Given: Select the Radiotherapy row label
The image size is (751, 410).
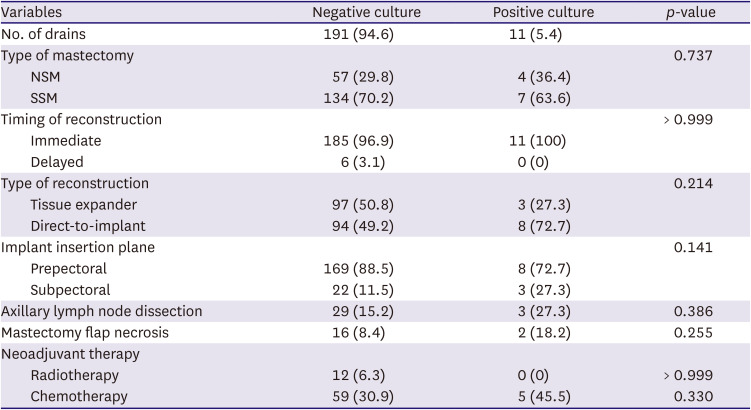Looking at the screenshot, I should 72,375.
